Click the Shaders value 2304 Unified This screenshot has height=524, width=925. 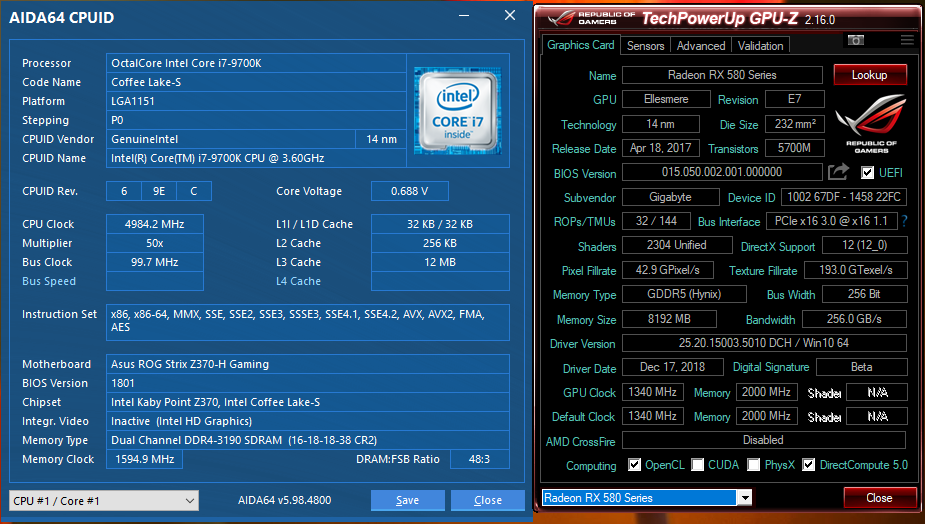677,245
